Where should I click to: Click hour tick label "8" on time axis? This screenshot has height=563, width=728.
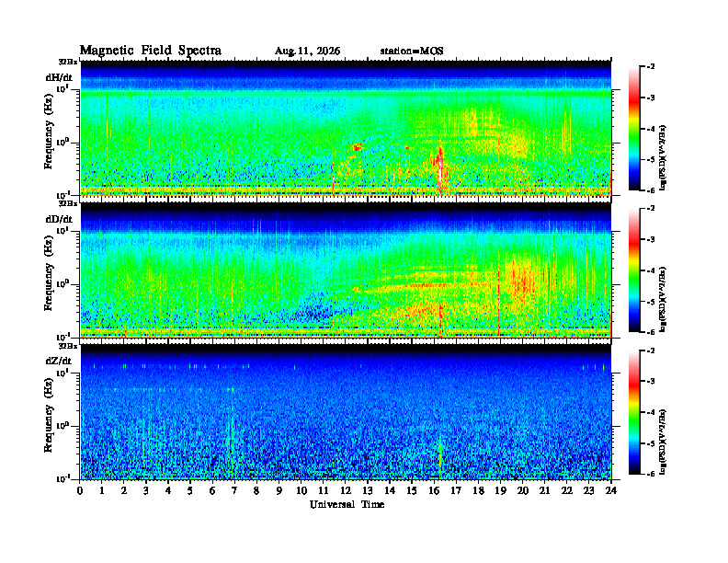click(256, 491)
